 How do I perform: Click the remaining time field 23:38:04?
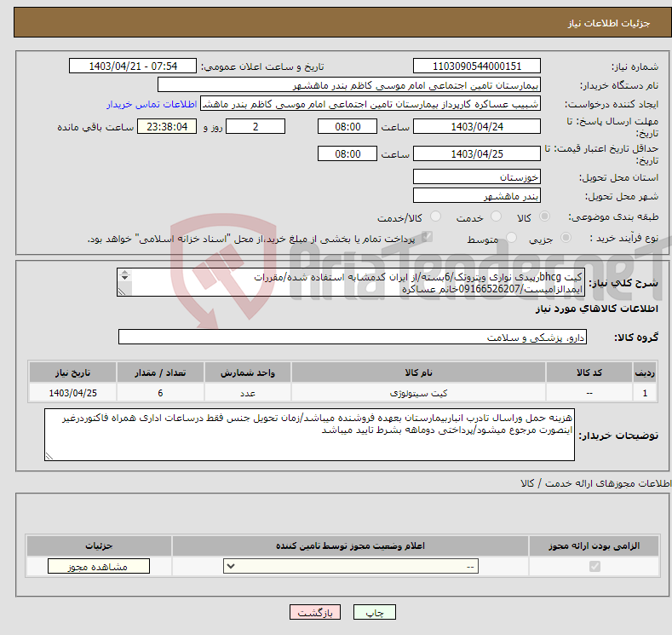pyautogui.click(x=167, y=126)
